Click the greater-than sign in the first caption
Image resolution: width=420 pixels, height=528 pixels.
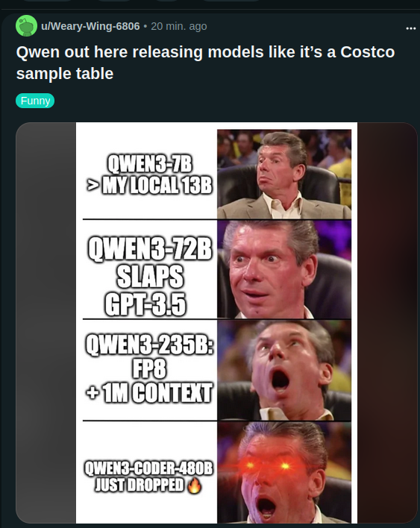(x=93, y=185)
